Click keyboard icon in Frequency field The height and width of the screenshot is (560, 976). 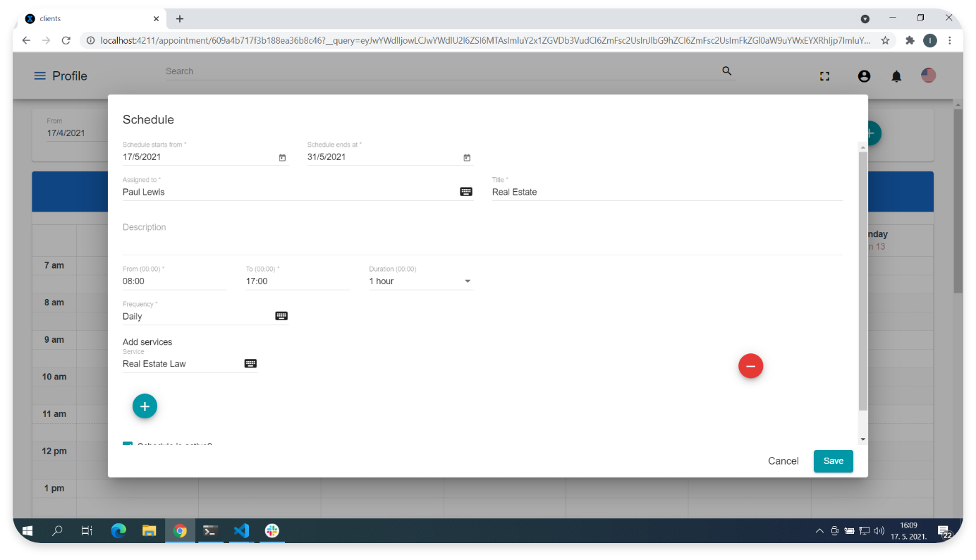click(281, 316)
